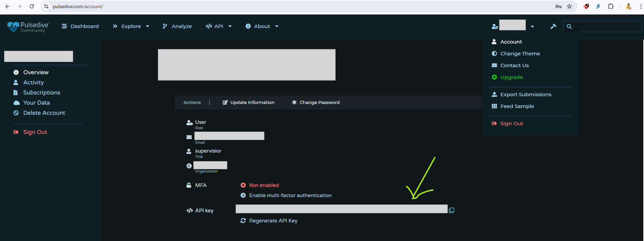Viewport: 644px width, 241px height.
Task: Copy the API key with the copy icon
Action: (x=452, y=210)
